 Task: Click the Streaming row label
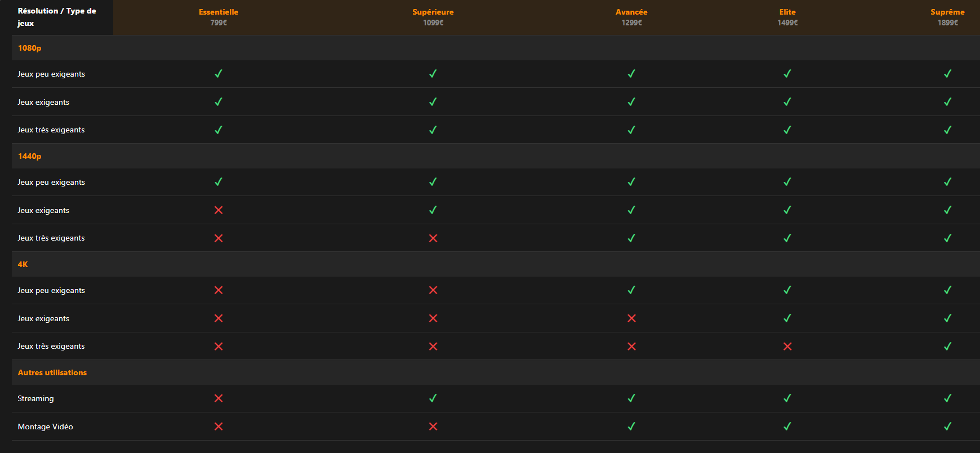(35, 398)
